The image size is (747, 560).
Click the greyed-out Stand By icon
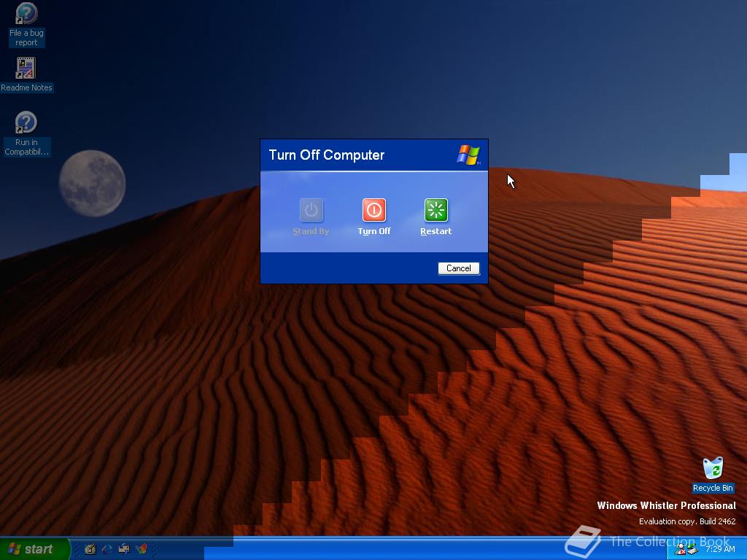click(311, 210)
